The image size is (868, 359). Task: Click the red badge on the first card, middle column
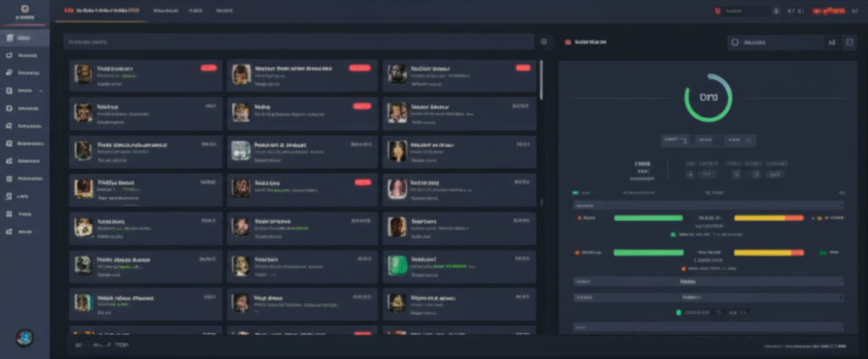click(x=359, y=68)
